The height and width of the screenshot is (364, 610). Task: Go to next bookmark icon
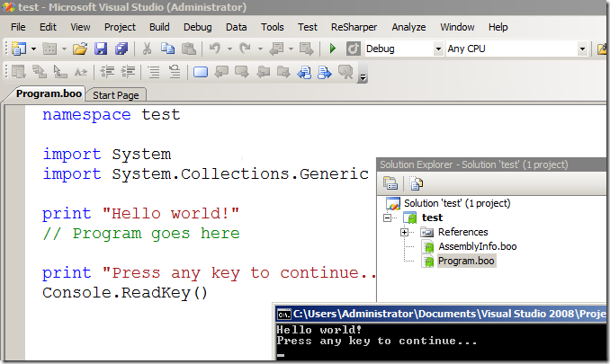point(242,72)
